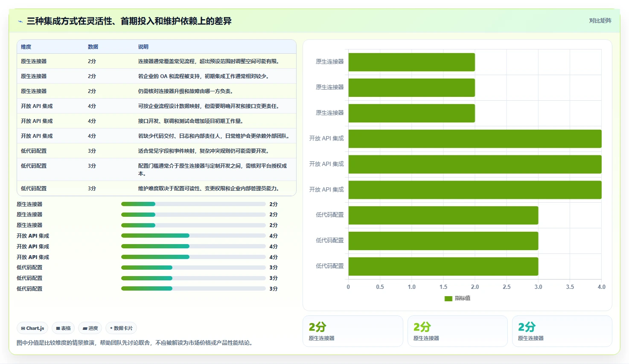629x364 pixels.
Task: Click the 2分 score in the 若企业的 OA row
Action: [x=92, y=76]
